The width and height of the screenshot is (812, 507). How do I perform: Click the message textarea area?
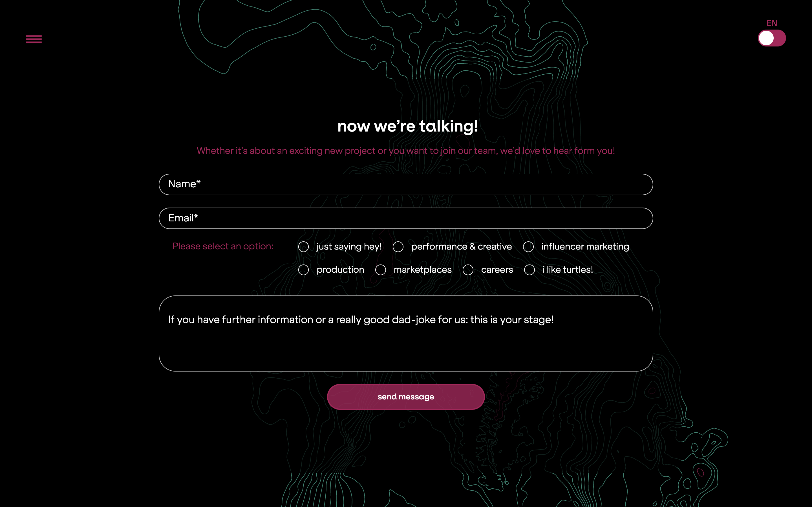[x=406, y=333]
